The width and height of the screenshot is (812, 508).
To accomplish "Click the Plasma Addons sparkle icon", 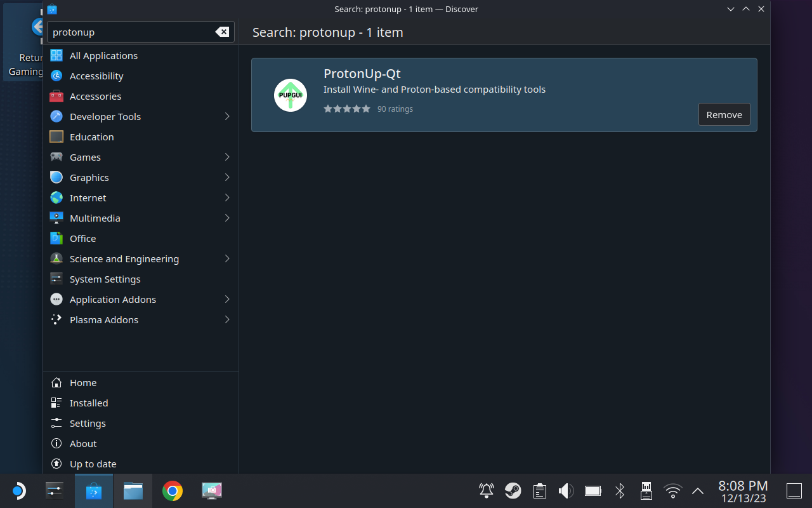I will [56, 319].
